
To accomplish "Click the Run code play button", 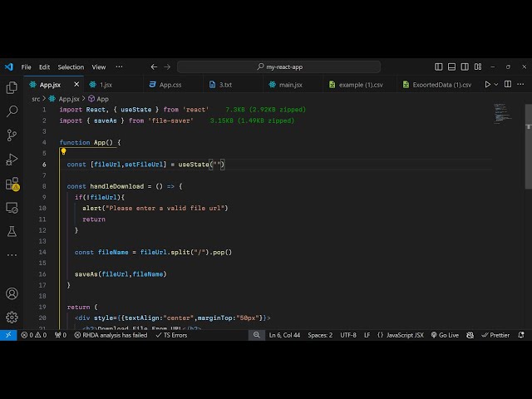I will click(x=488, y=84).
